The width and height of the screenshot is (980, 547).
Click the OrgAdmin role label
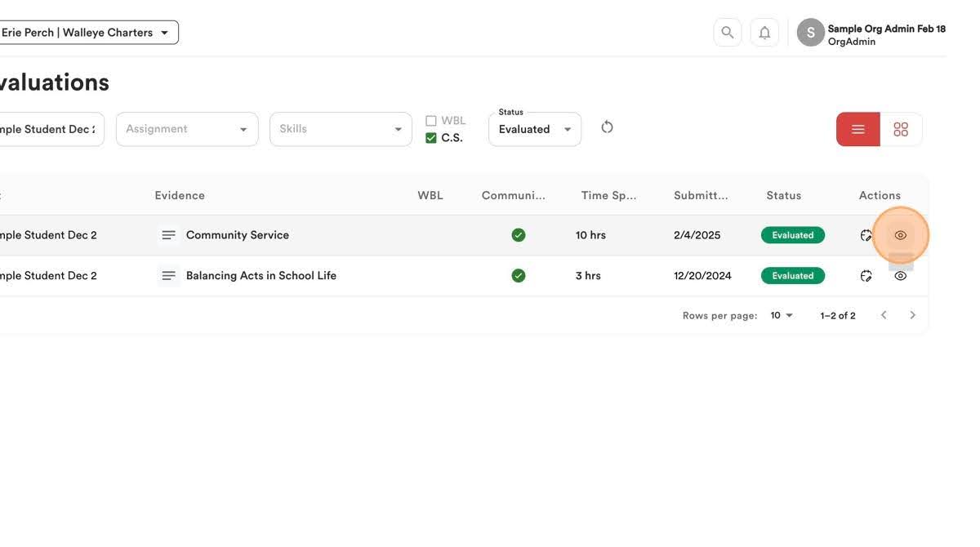click(x=852, y=42)
